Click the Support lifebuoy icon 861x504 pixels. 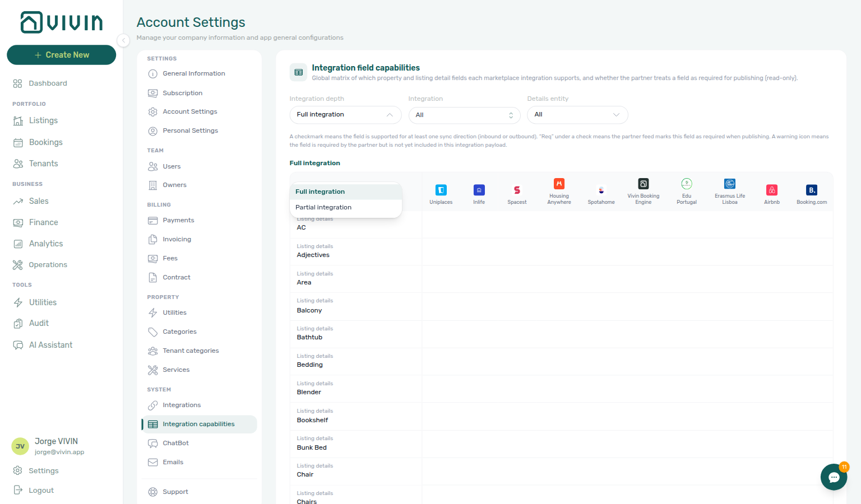(x=152, y=492)
